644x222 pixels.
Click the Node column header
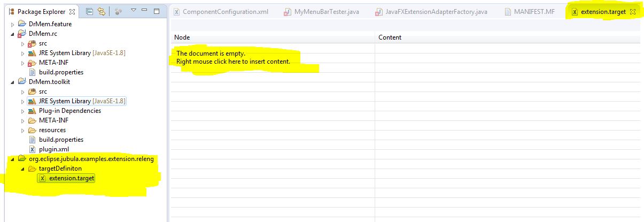click(273, 37)
